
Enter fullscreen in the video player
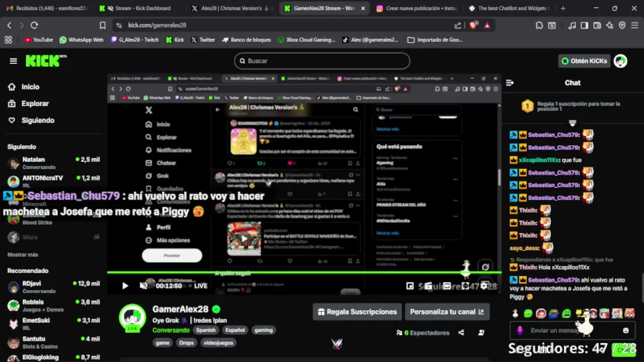coord(465,286)
